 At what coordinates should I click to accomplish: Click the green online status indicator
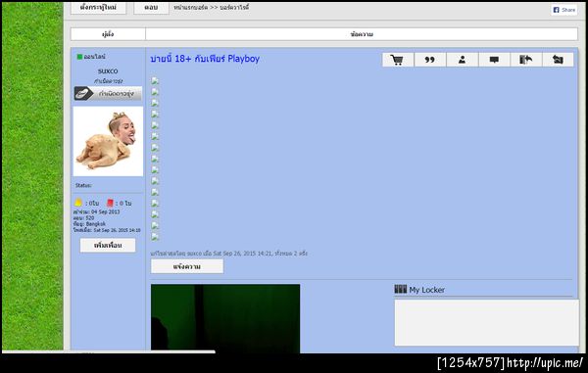(x=79, y=57)
